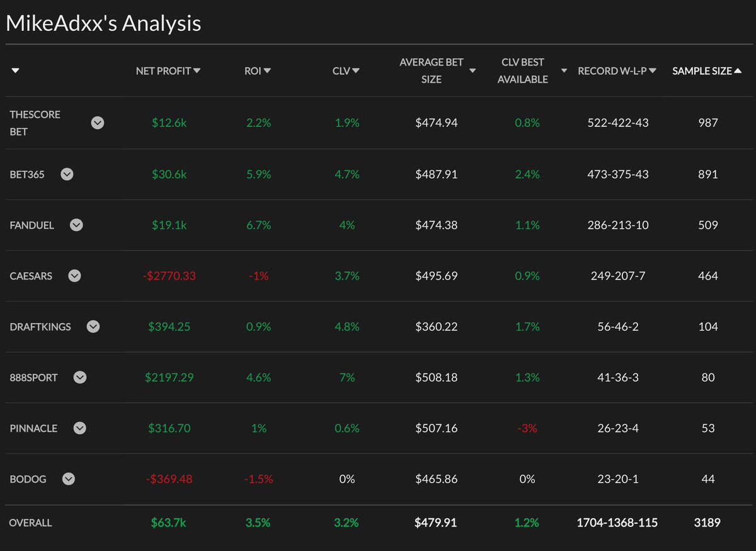Click overall record 1704-1368-115
Viewport: 756px width, 551px height.
click(617, 523)
